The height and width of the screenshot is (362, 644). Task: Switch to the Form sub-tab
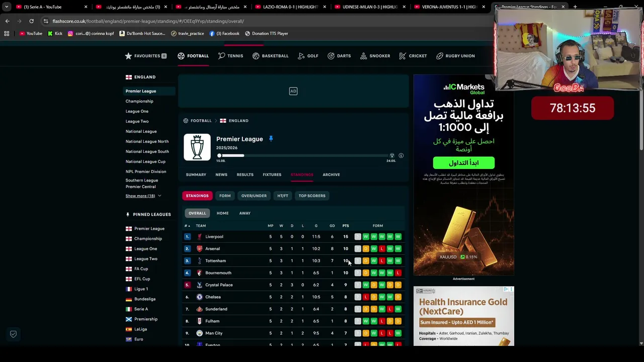(225, 196)
